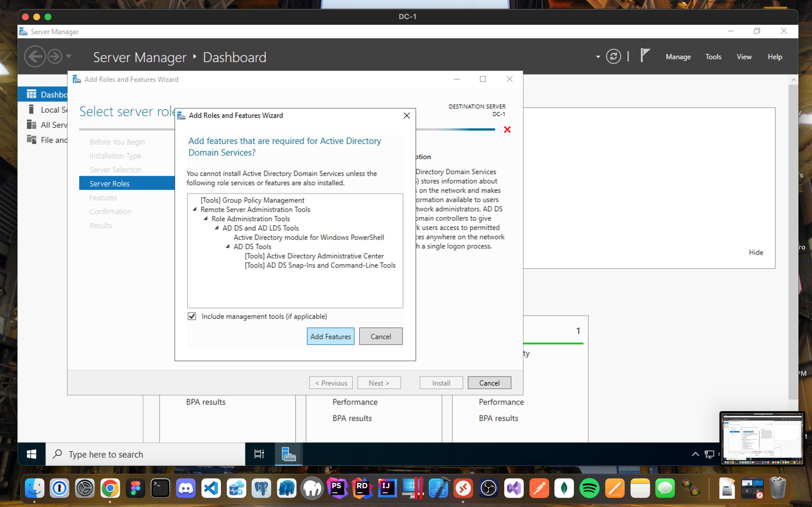Image resolution: width=812 pixels, height=507 pixels.
Task: Collapse Remote Server Administration Tools node
Action: coord(195,209)
